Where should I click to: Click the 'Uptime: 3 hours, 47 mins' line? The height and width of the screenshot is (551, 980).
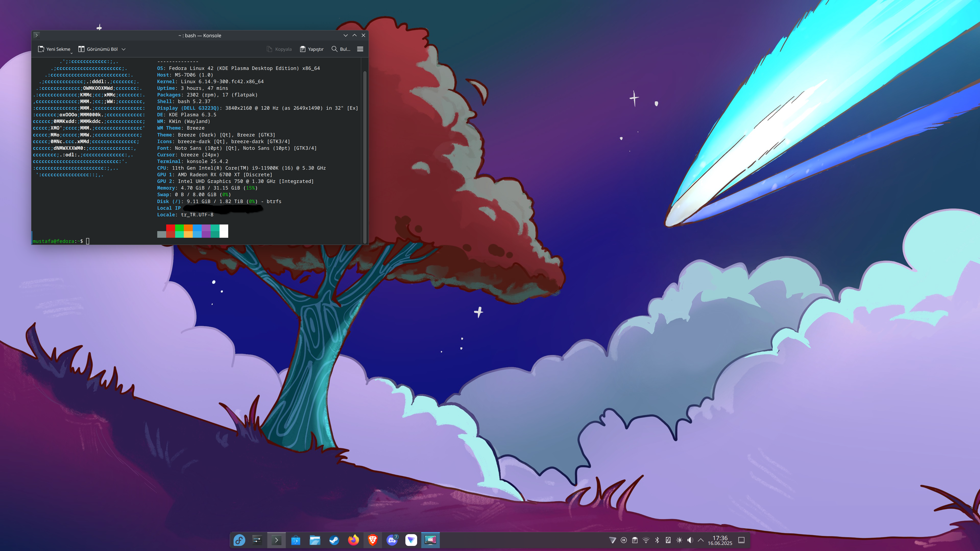[x=192, y=88]
